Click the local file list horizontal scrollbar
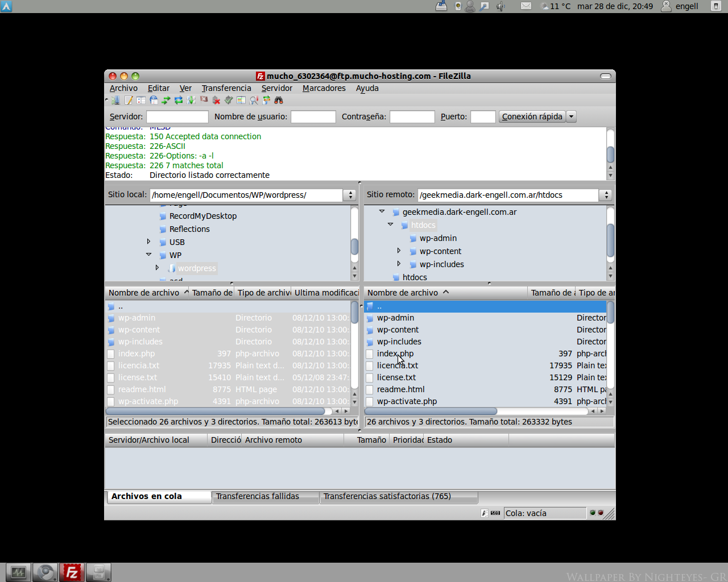This screenshot has width=728, height=582. (215, 411)
